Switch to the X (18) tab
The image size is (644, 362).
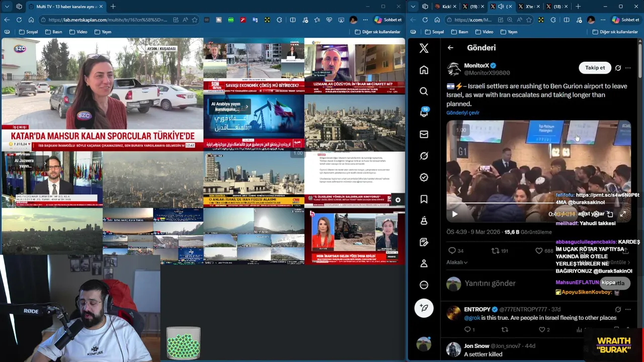click(555, 7)
